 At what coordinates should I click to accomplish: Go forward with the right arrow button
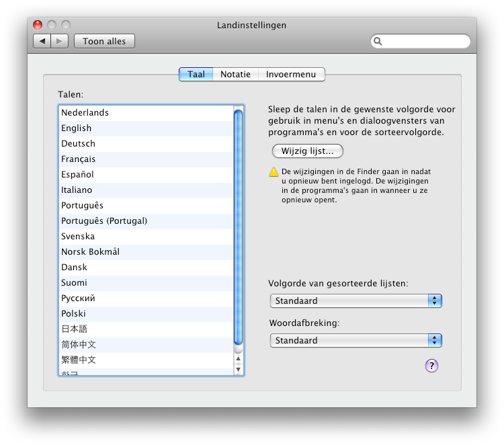click(x=59, y=41)
